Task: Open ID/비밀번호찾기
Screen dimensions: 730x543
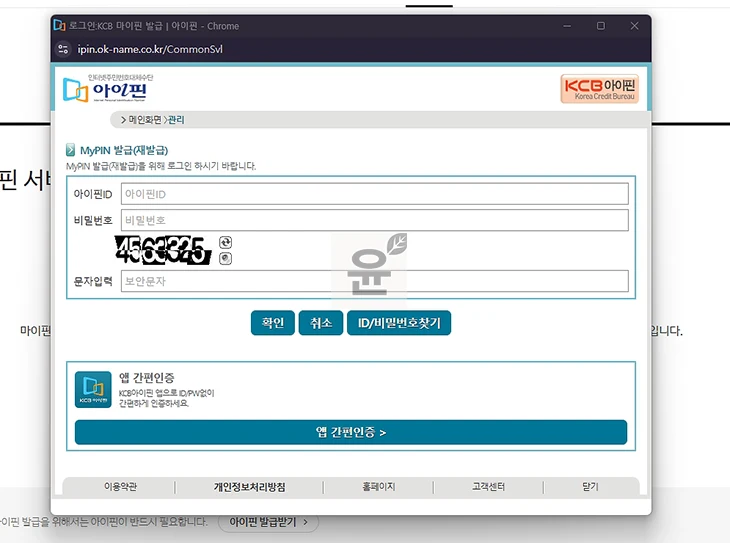Action: (x=400, y=323)
